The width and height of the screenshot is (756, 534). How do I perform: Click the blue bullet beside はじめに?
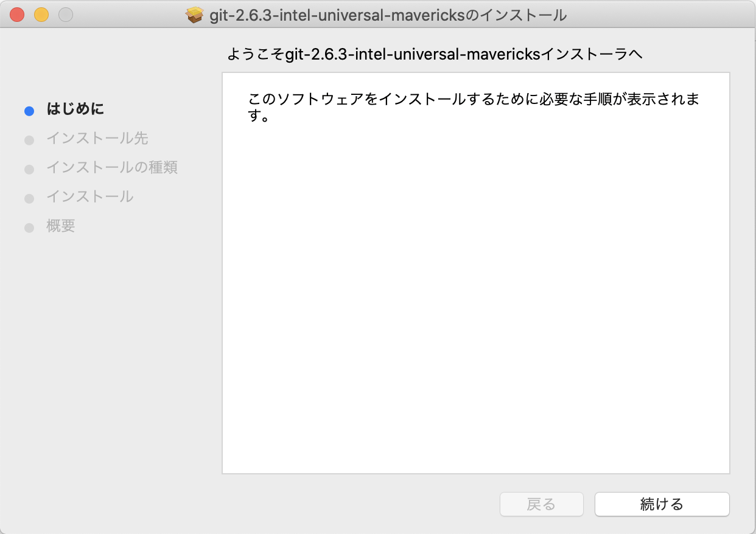click(x=29, y=111)
